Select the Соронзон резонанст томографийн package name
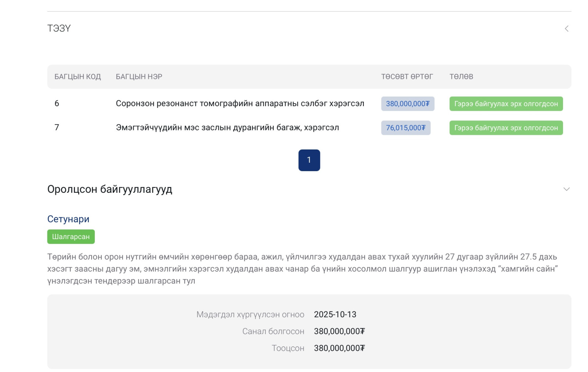 click(x=240, y=104)
